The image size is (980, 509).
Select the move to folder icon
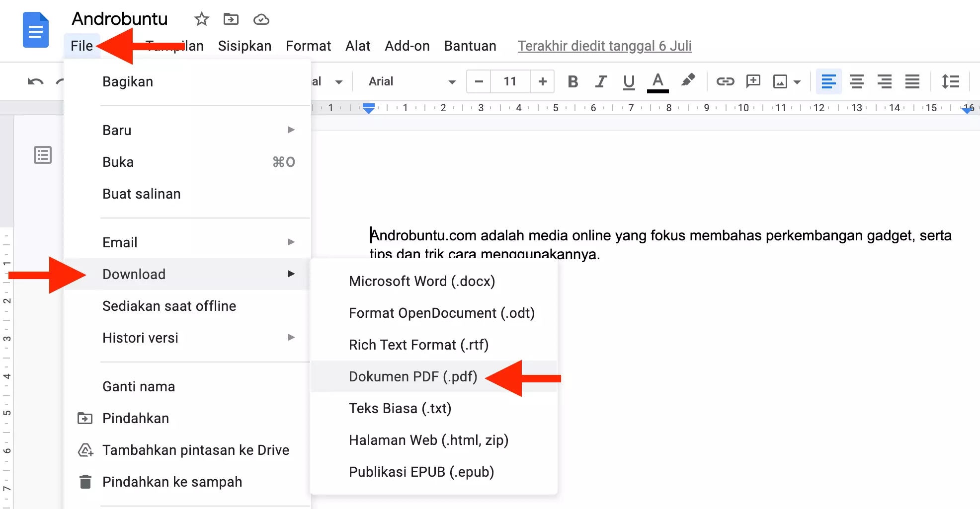(231, 19)
